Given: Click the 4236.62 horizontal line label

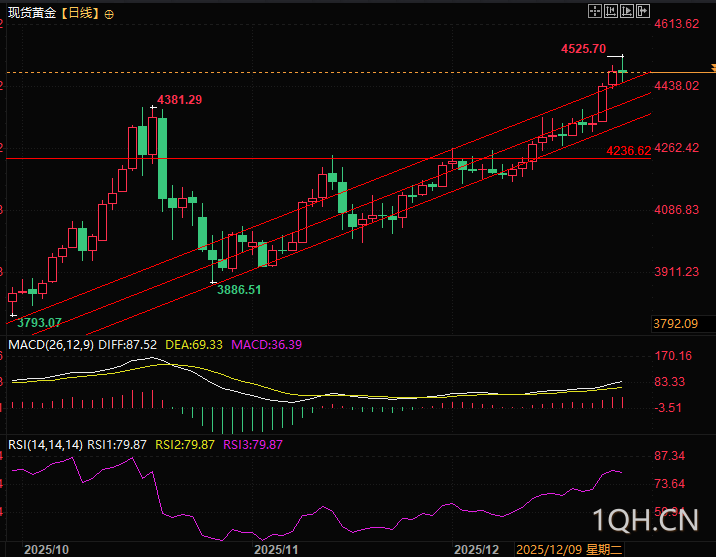Looking at the screenshot, I should 628,150.
